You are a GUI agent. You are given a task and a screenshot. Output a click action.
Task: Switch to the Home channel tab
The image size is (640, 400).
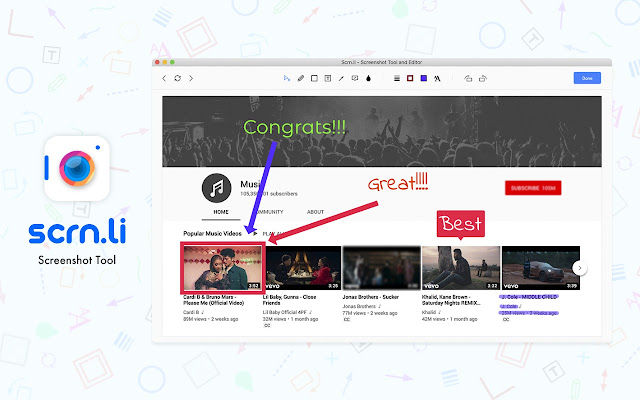(x=221, y=212)
